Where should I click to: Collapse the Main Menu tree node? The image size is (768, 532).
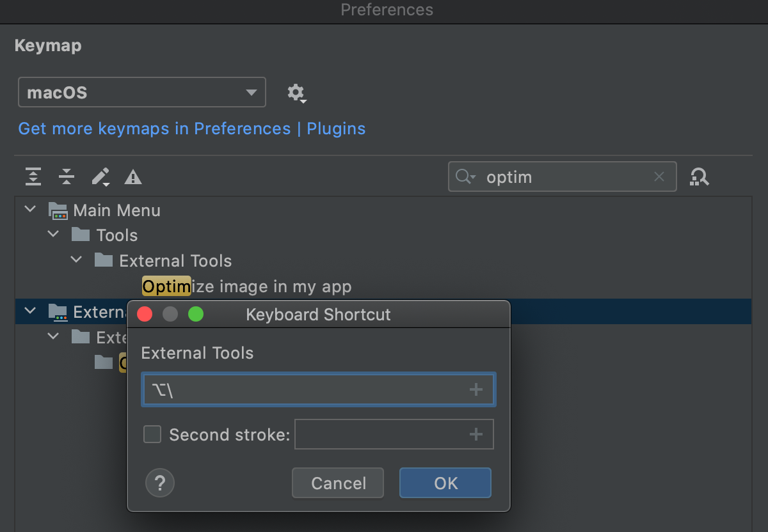[x=30, y=209]
